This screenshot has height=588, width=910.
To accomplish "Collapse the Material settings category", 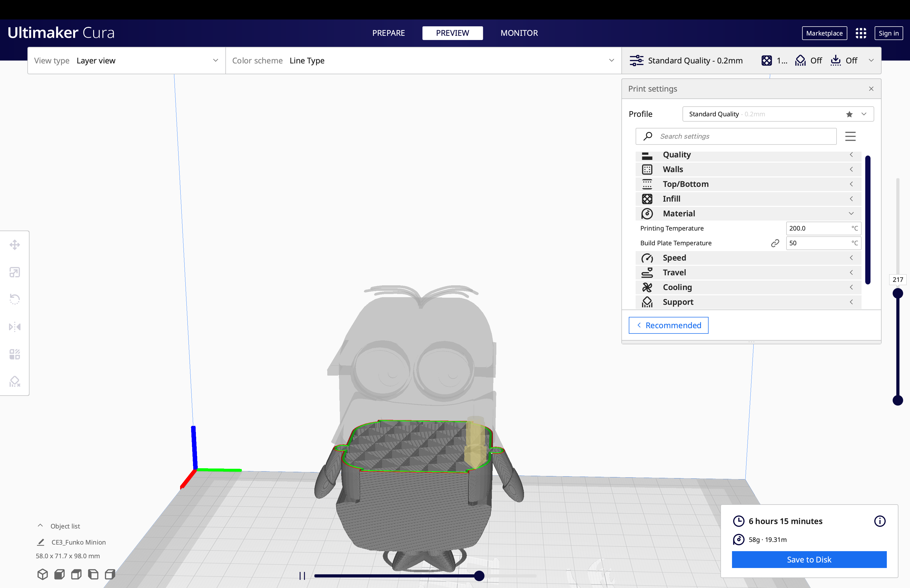I will coord(748,213).
